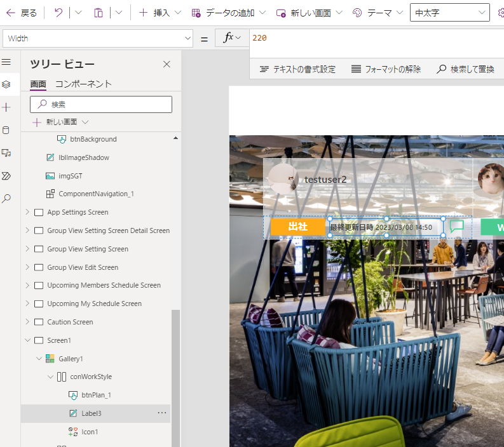Open the paste options dropdown arrow

(119, 13)
